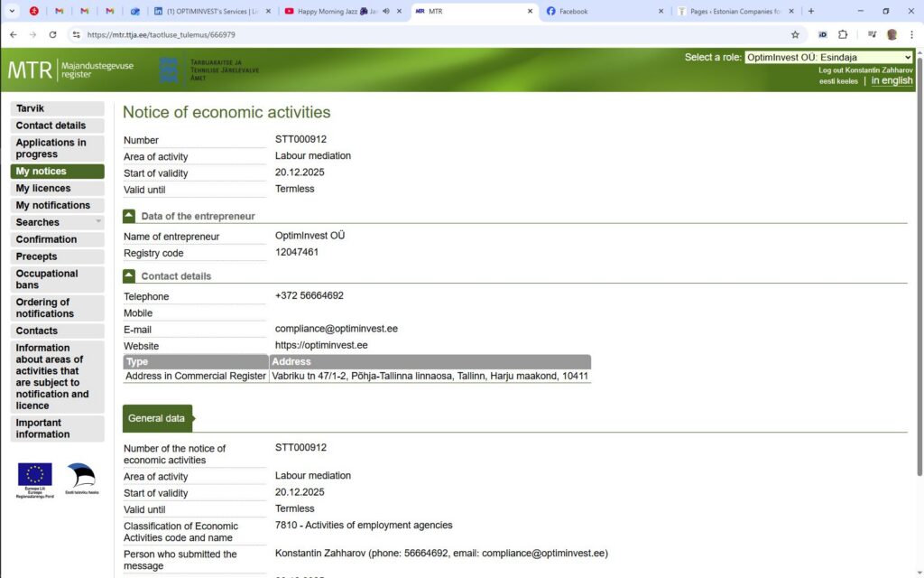Click the back navigation arrow
Image resolution: width=924 pixels, height=578 pixels.
[x=12, y=34]
